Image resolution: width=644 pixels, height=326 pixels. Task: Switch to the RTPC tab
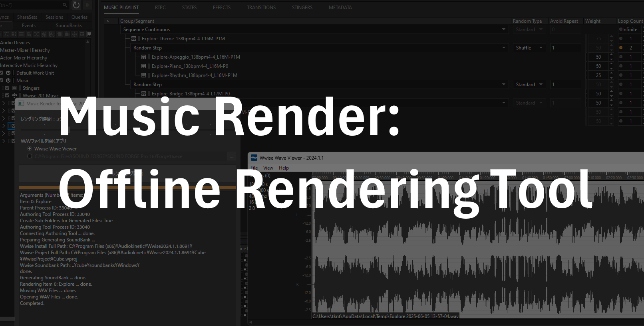160,8
